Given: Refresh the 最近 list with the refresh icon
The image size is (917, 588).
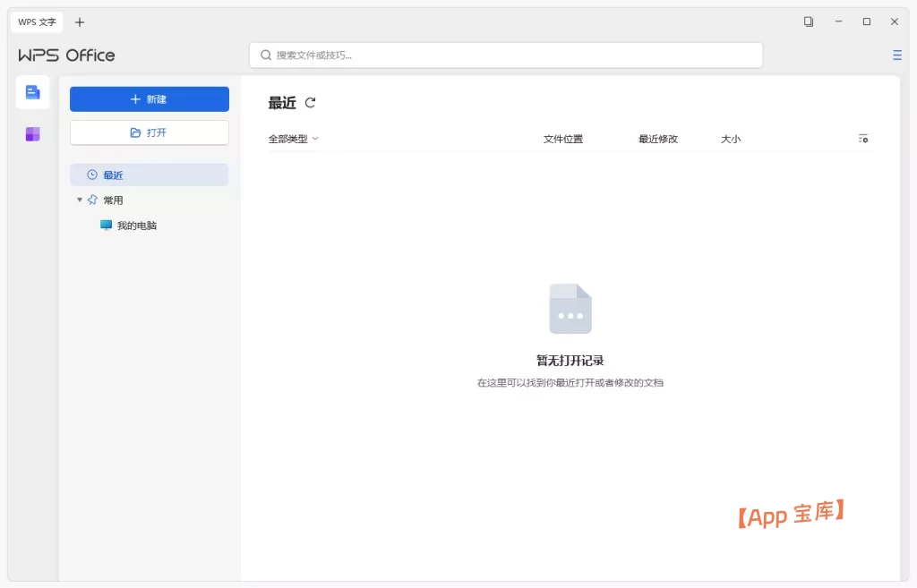Looking at the screenshot, I should point(310,103).
